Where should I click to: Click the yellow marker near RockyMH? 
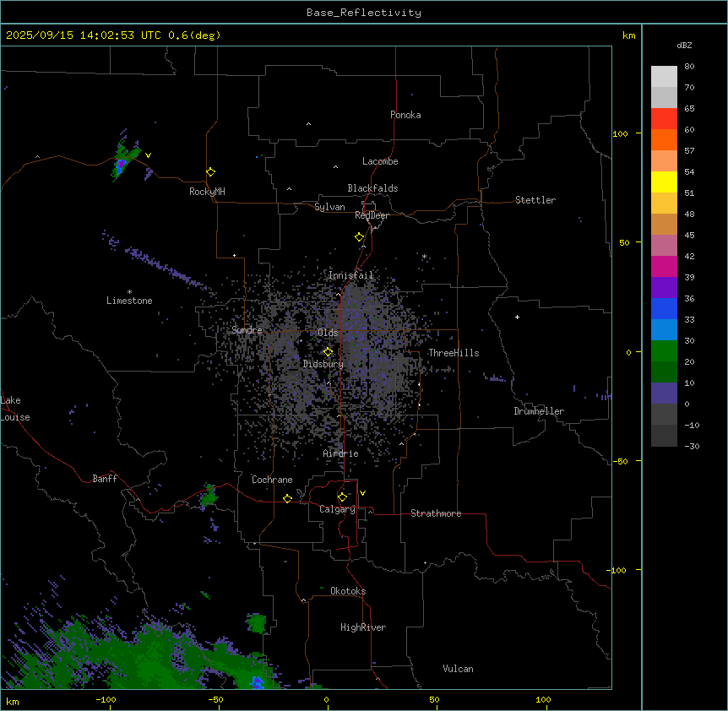[x=210, y=171]
